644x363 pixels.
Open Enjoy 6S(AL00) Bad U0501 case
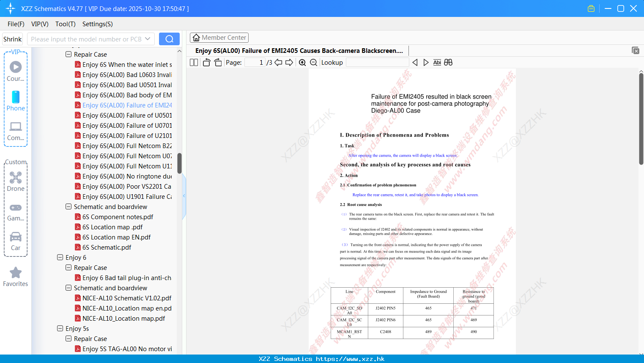point(123,85)
